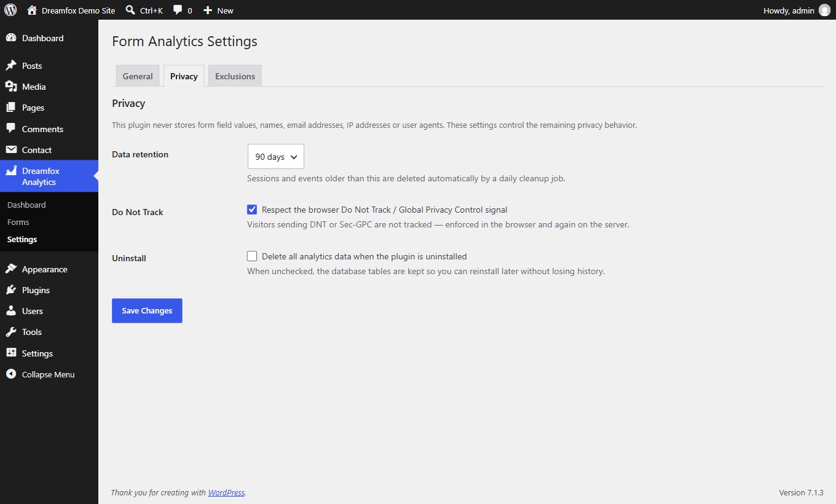Select the Privacy tab
This screenshot has height=504, width=836.
[x=184, y=76]
